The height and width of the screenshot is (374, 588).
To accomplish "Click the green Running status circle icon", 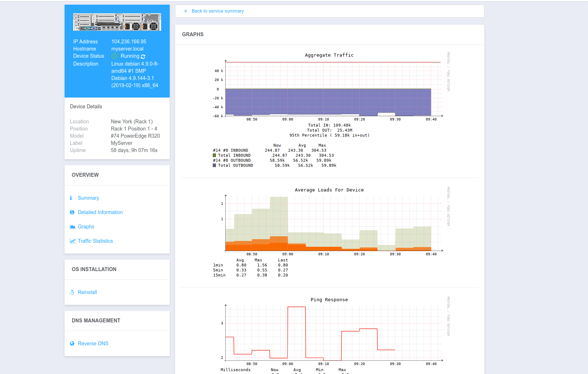I will click(114, 56).
